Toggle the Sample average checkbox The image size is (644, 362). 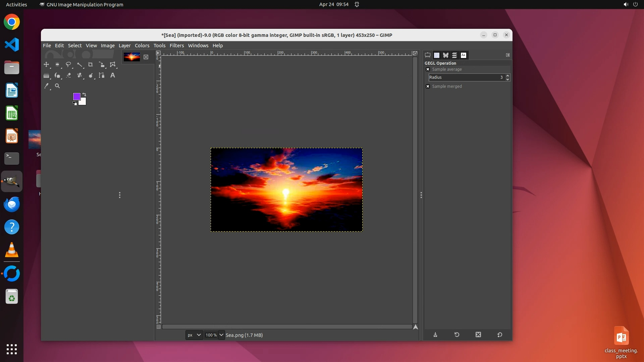click(x=428, y=69)
